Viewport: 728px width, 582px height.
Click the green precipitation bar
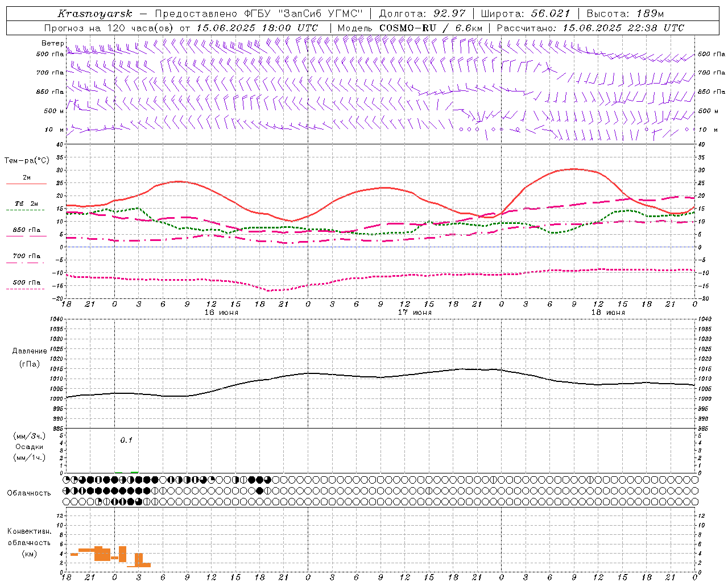pyautogui.click(x=134, y=472)
